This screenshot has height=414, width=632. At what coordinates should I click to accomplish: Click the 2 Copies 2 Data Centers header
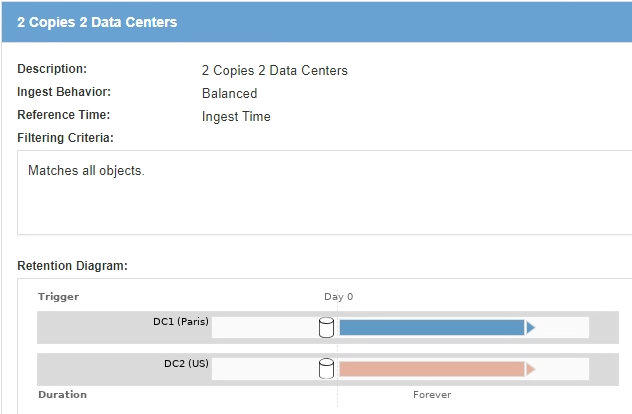97,22
